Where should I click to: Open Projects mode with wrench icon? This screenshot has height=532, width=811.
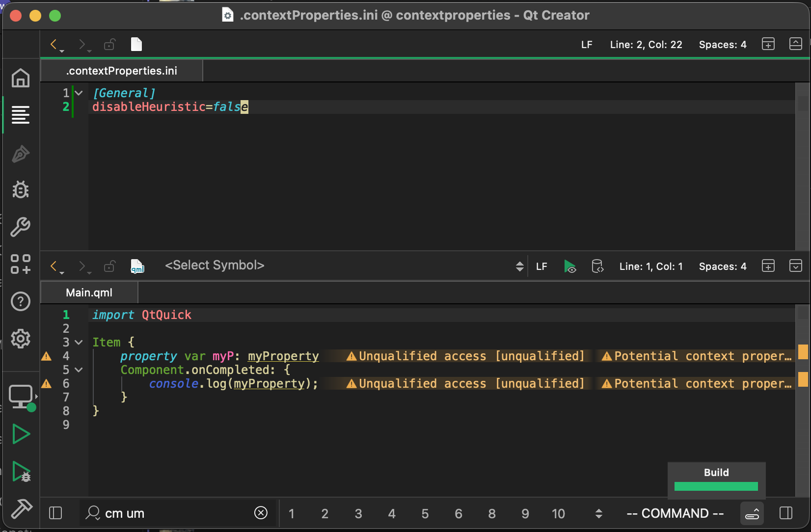click(21, 227)
